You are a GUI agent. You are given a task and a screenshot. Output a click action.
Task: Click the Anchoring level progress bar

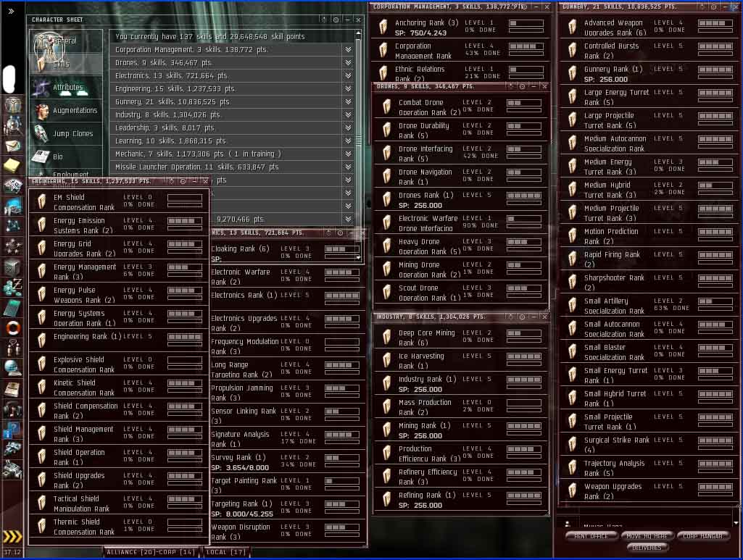coord(526,23)
